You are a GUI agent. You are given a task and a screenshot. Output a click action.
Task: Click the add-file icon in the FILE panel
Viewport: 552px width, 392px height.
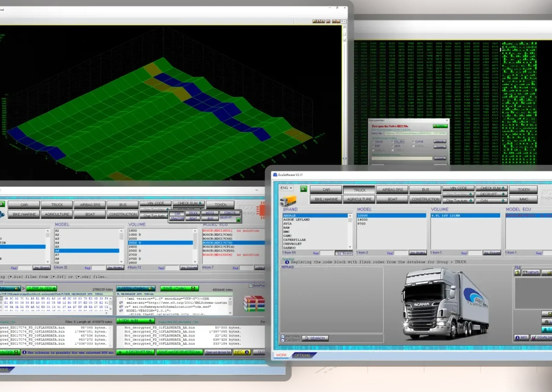tap(517, 273)
